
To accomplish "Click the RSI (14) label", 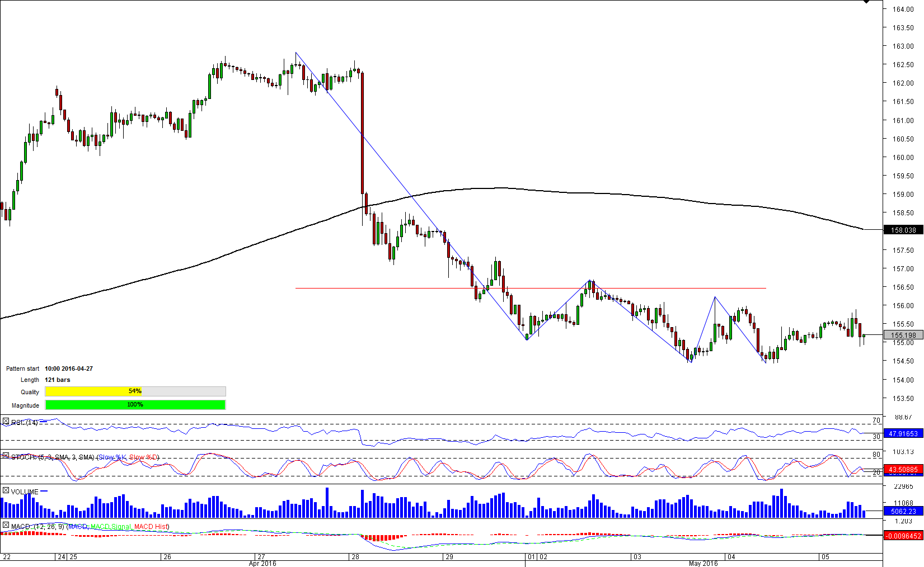I will 25,423.
